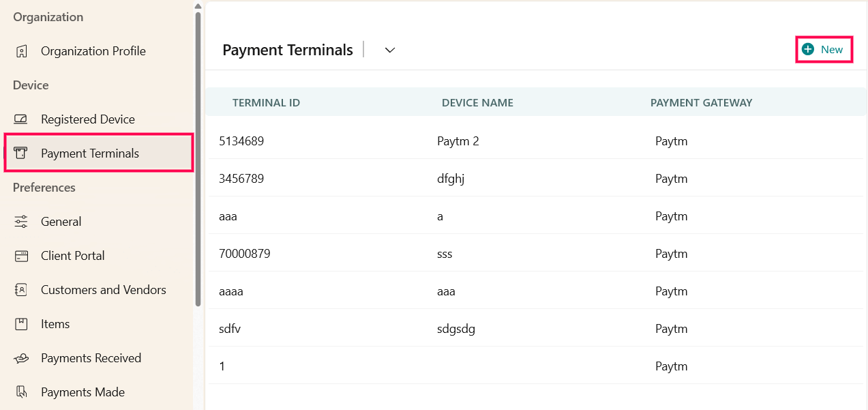Click the sidebar vertical scrollbar
The width and height of the screenshot is (868, 410).
pos(198,157)
